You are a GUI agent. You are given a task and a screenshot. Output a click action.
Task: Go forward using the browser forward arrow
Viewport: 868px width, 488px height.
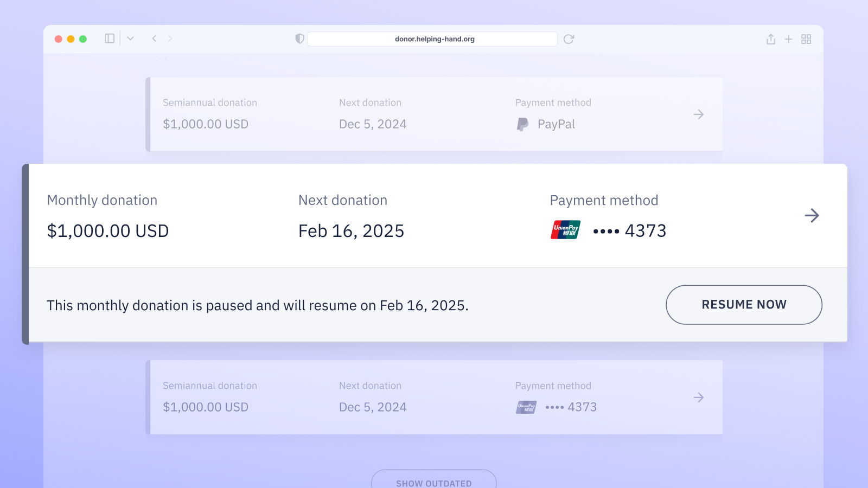click(170, 38)
